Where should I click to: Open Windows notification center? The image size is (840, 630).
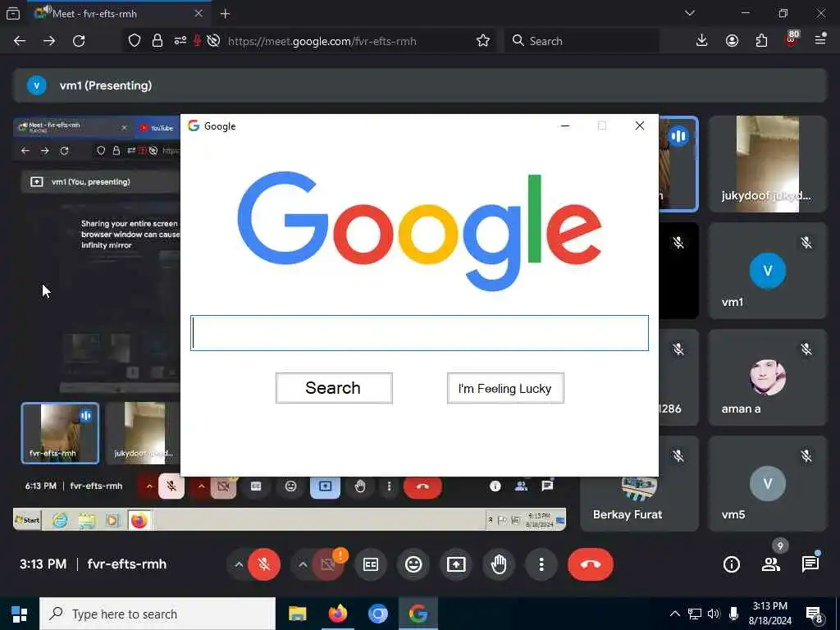815,614
